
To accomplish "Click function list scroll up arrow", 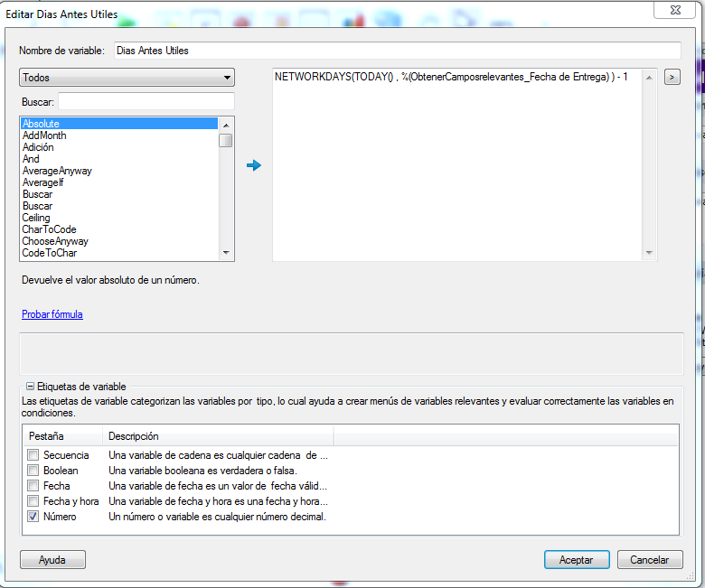I will [226, 125].
